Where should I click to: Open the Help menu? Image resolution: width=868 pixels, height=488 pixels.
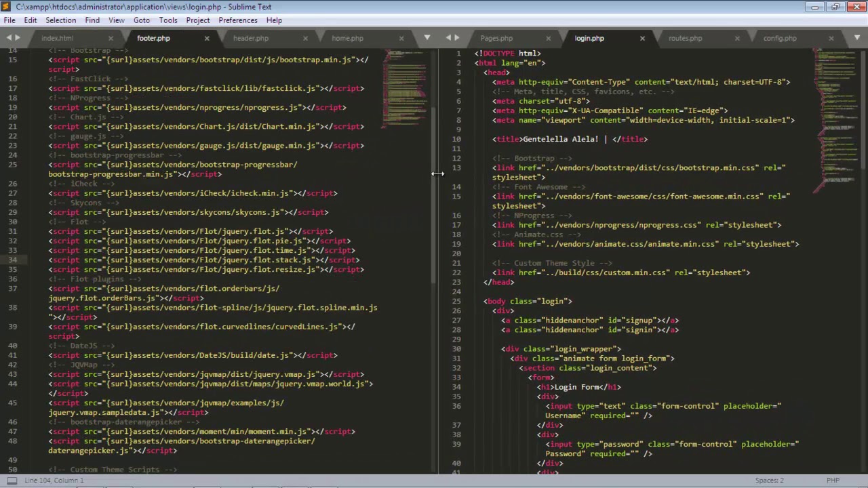coord(274,20)
